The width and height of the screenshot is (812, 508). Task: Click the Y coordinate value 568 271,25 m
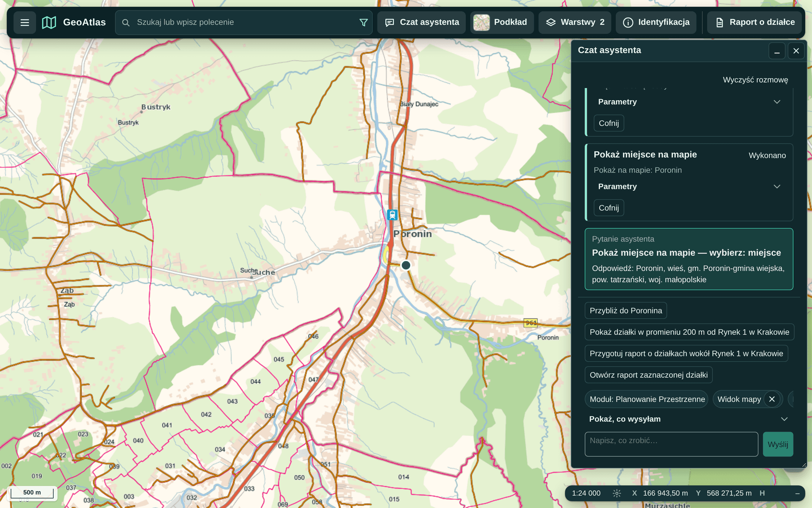[729, 493]
